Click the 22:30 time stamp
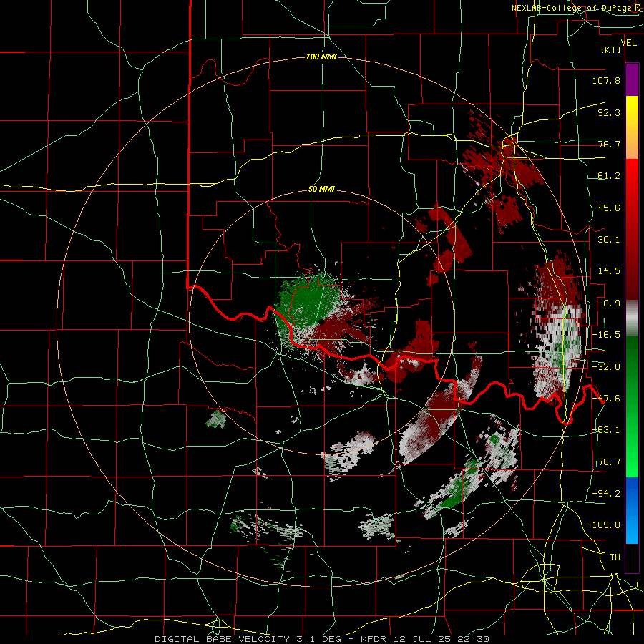Viewport: 644px width, 644px height. click(472, 639)
